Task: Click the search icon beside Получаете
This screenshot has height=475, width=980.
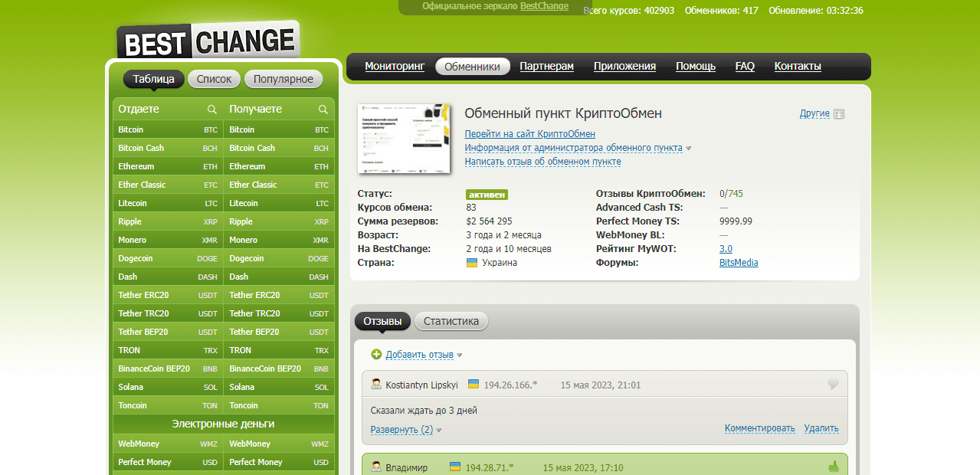Action: (323, 110)
